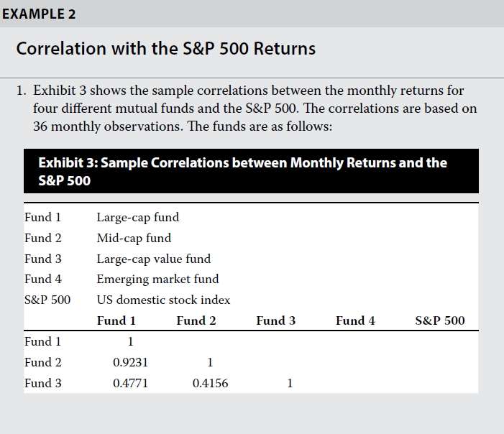Viewport: 504px width, 434px height.
Task: Select the 0.4771 correlation cell
Action: (131, 383)
